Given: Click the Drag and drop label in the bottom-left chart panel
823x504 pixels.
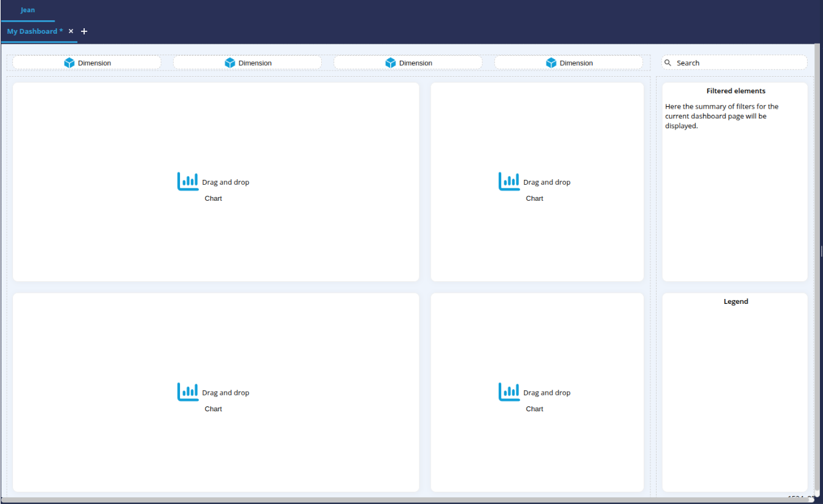Looking at the screenshot, I should click(x=225, y=393).
